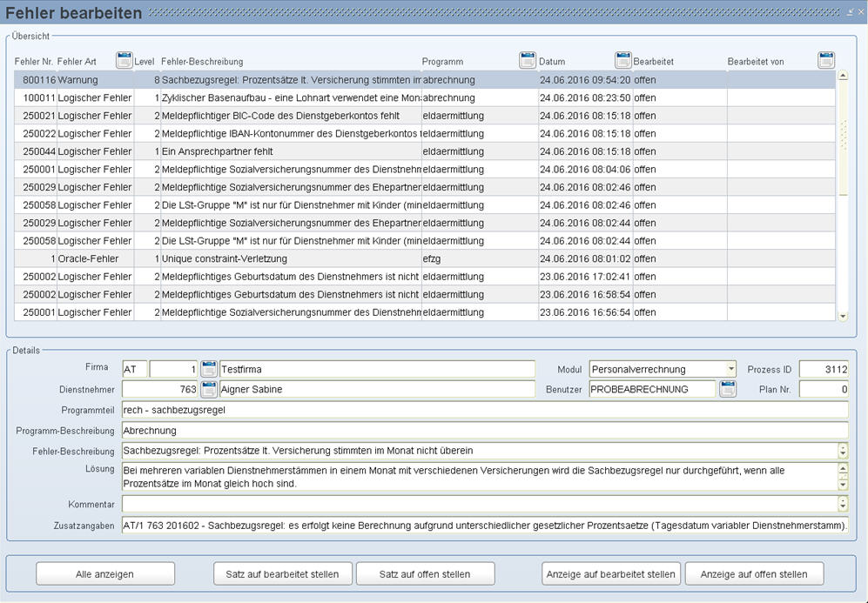Click the Kommentar field scroll control
Viewport: 868px width, 603px height.
click(843, 504)
